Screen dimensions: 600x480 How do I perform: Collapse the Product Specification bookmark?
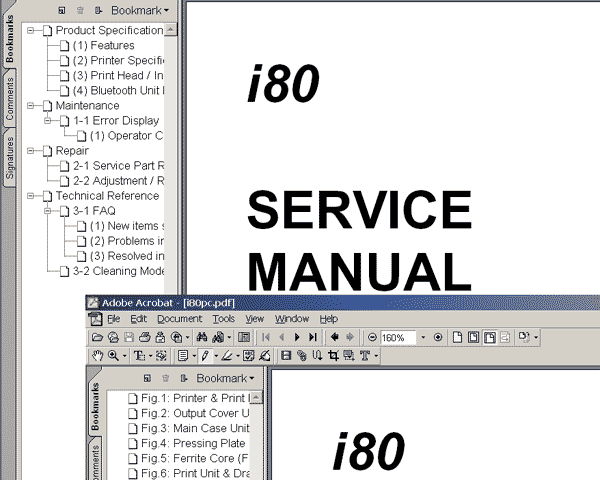(30, 30)
